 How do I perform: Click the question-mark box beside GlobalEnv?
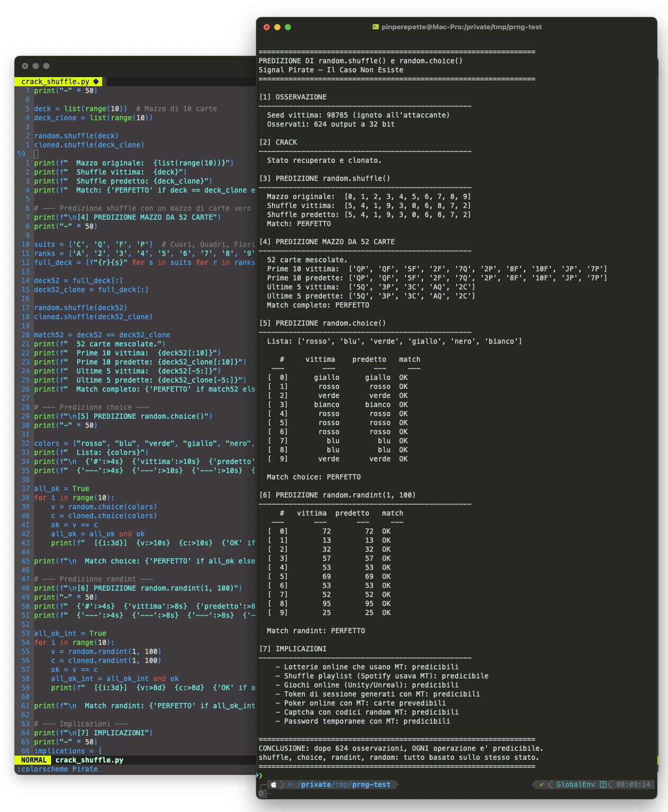pos(603,784)
